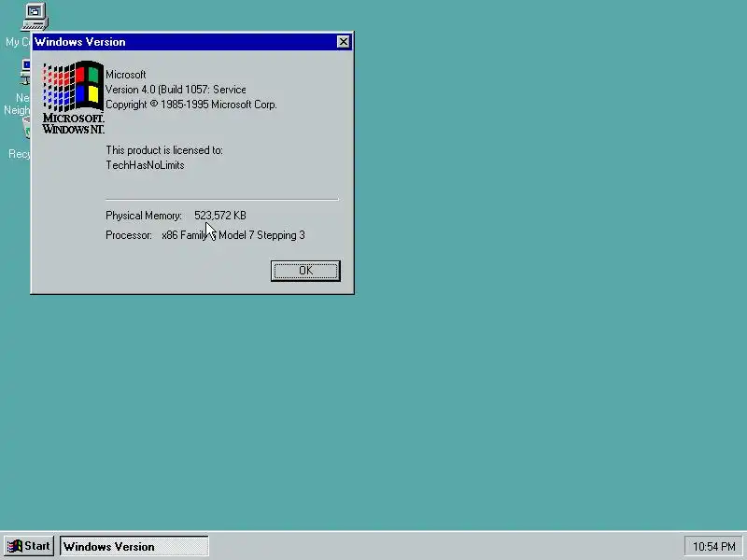Click the 'Processor:' label
Screen dimensions: 747x560
[x=129, y=235]
